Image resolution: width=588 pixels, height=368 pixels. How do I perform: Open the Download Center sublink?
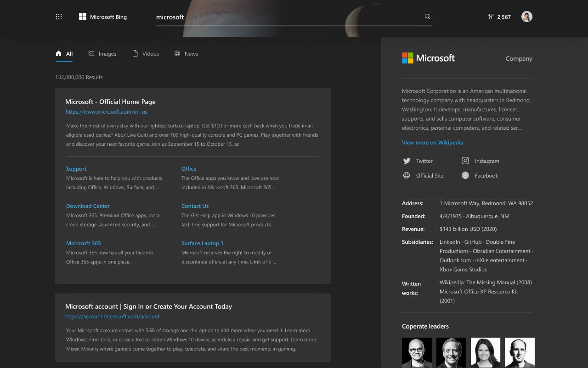tap(88, 206)
